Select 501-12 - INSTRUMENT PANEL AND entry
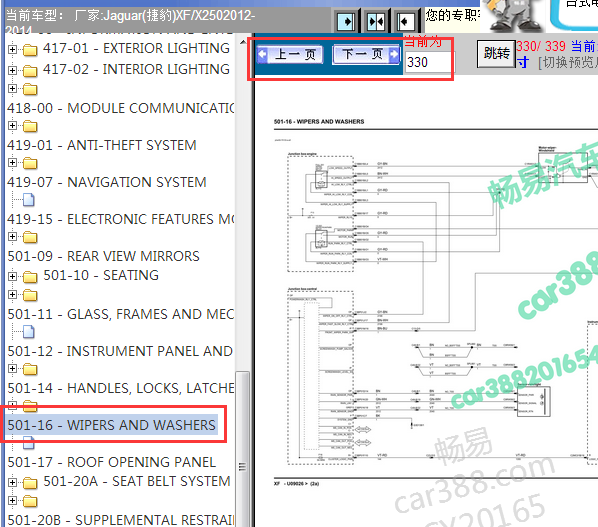Screen dimensions: 598x527 point(120,351)
